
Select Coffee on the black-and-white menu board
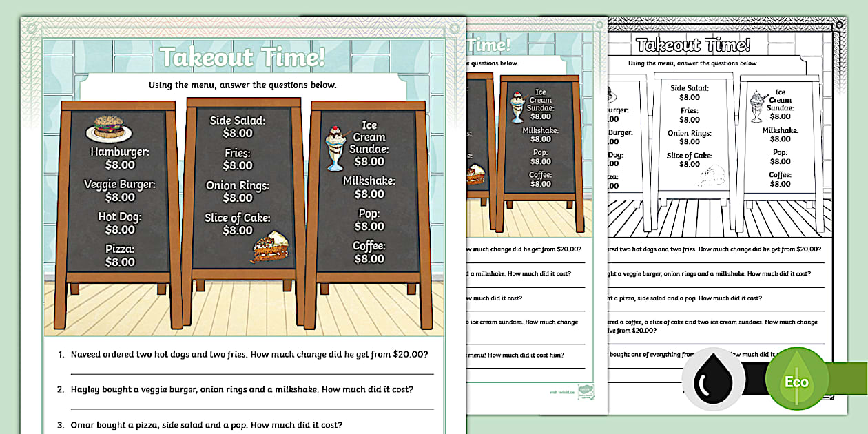(780, 179)
